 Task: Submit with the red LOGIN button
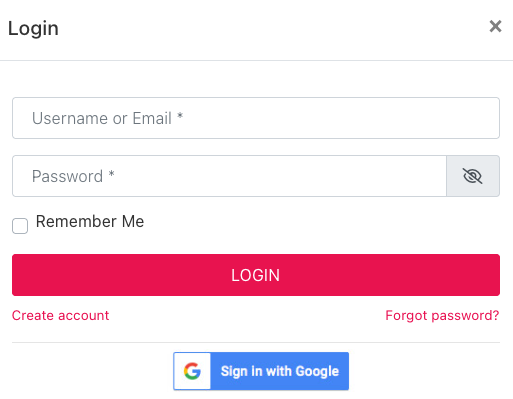[x=256, y=275]
